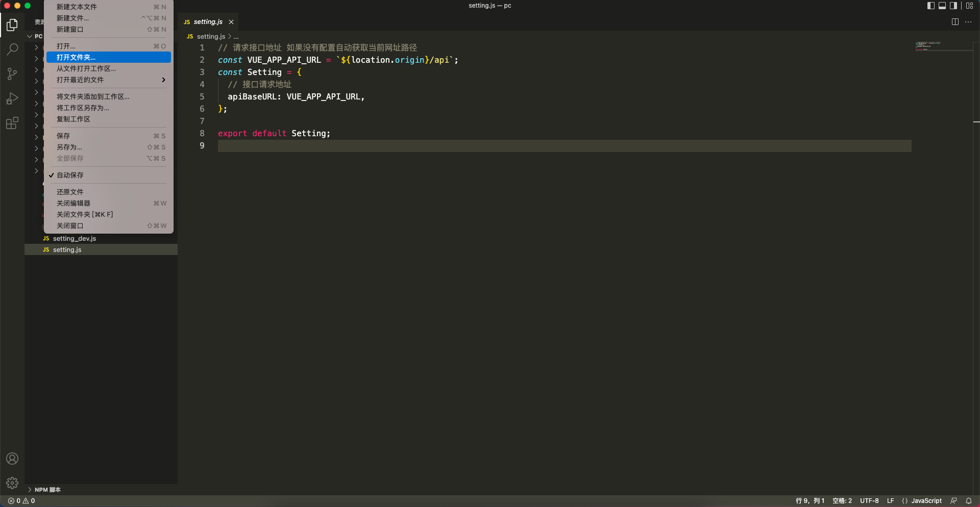Click line number 2 in gutter

point(202,60)
